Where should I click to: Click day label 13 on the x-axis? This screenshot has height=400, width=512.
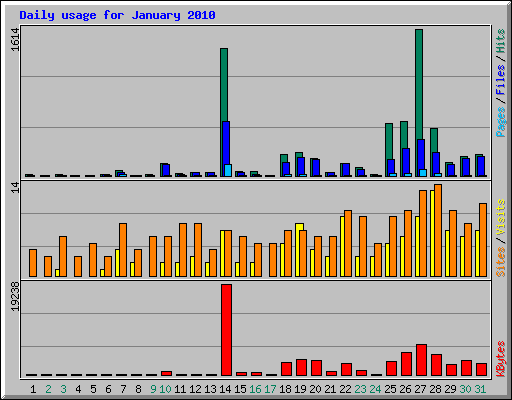point(210,389)
